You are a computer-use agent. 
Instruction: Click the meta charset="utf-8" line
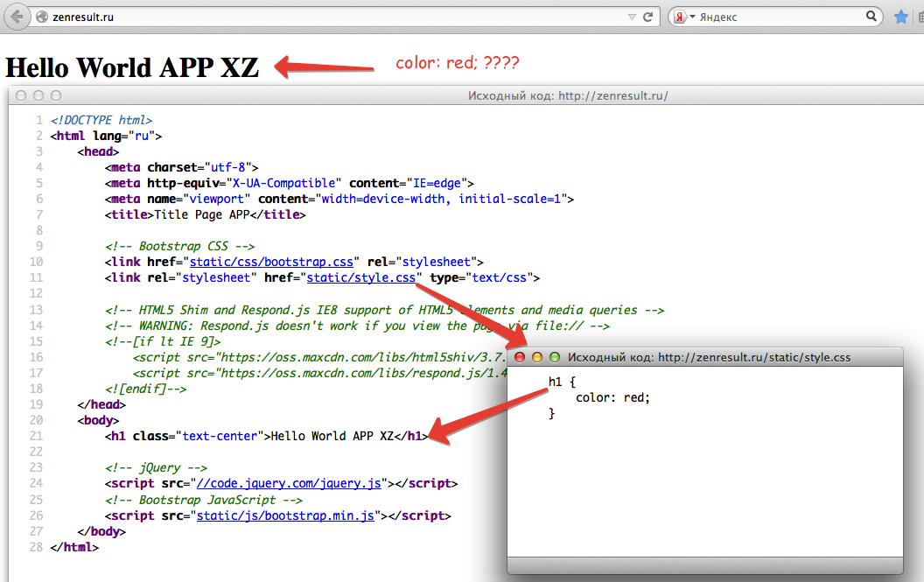[x=181, y=167]
